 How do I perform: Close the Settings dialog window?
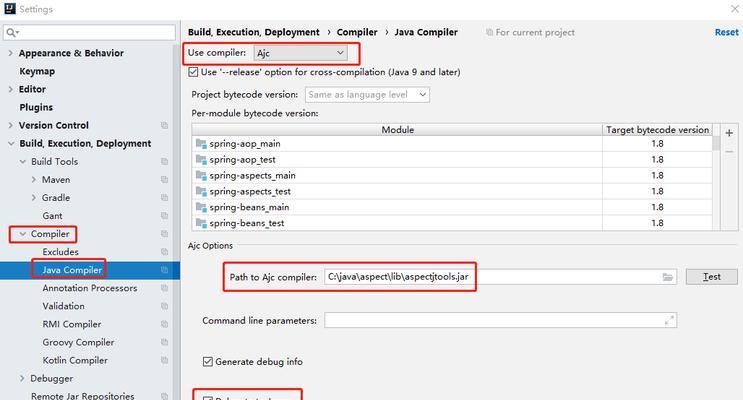click(x=734, y=8)
